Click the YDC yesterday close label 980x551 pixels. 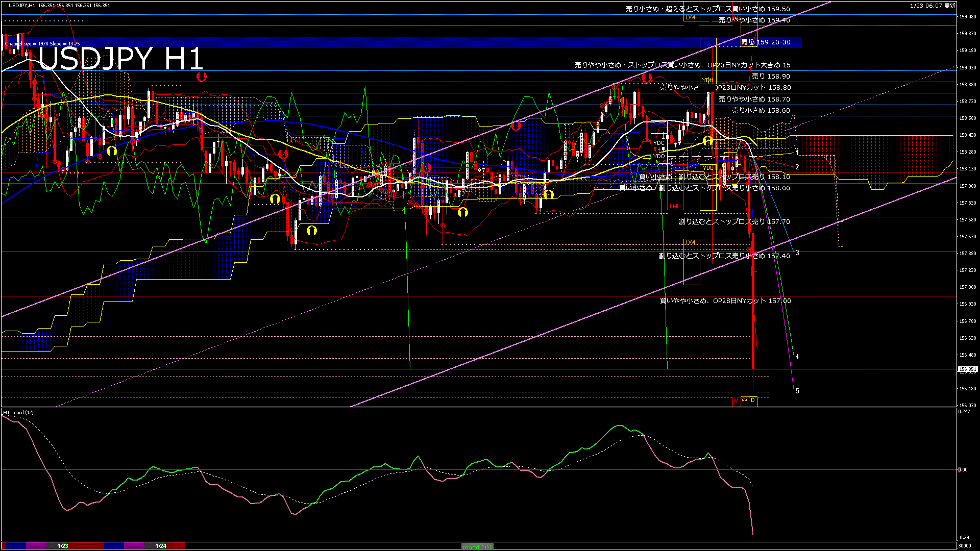pyautogui.click(x=659, y=143)
